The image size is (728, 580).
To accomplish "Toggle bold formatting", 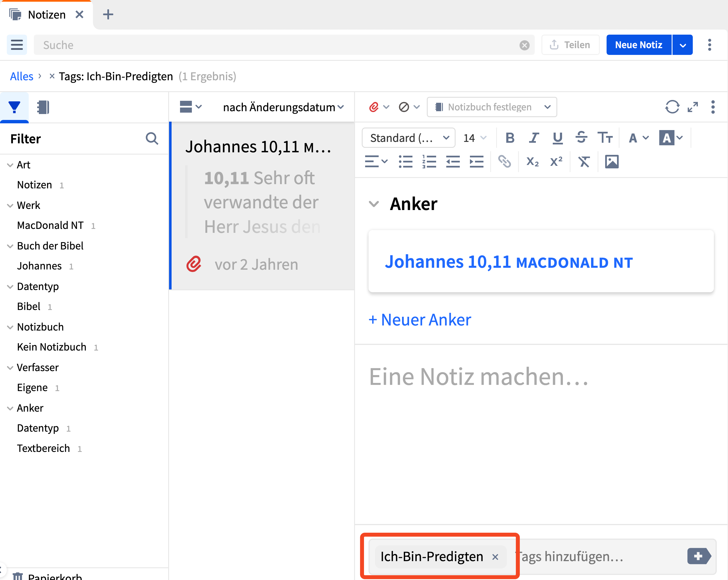I will tap(510, 138).
